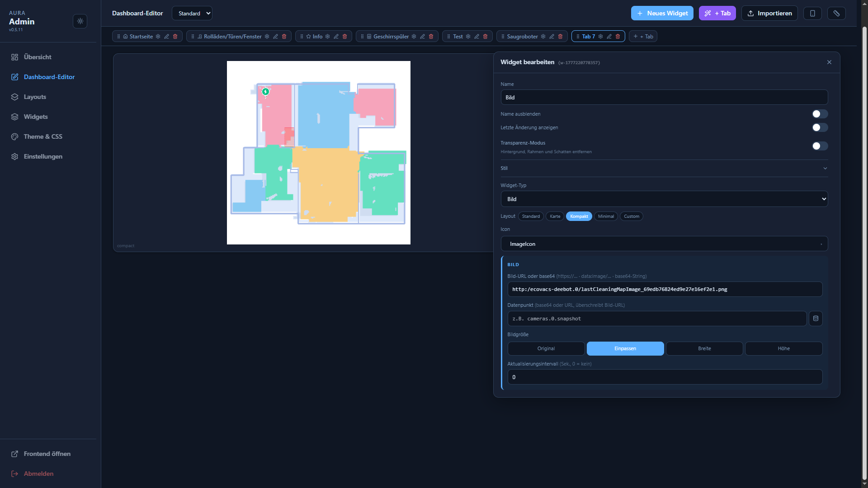Open the datapoint picker next to Datenpunkt field
The height and width of the screenshot is (488, 868).
click(816, 319)
